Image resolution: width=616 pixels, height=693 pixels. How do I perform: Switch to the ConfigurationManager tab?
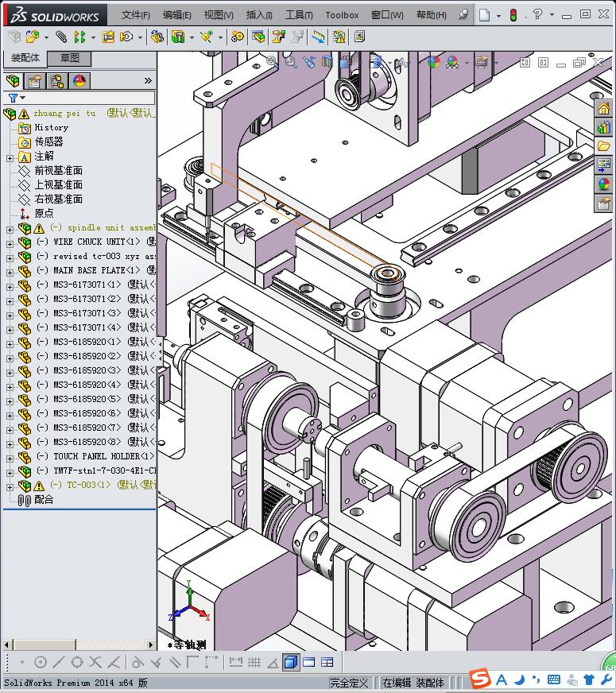(57, 81)
